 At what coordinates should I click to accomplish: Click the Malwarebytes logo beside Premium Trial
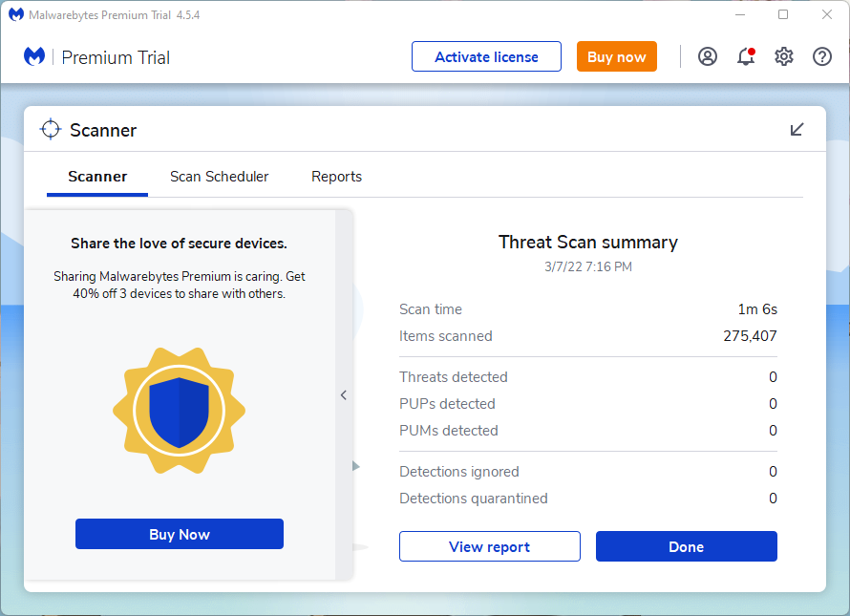[x=34, y=56]
